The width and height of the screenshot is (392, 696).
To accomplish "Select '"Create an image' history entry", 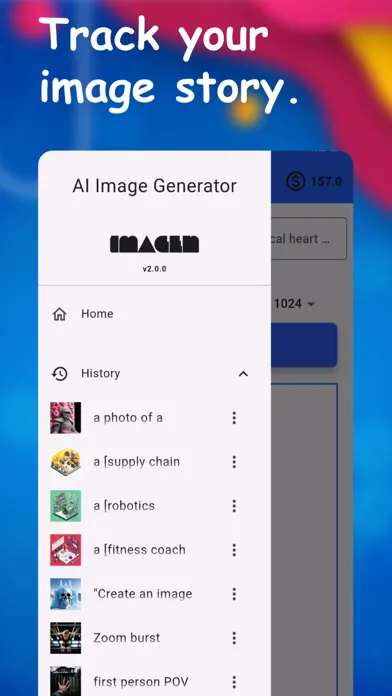I will [143, 594].
